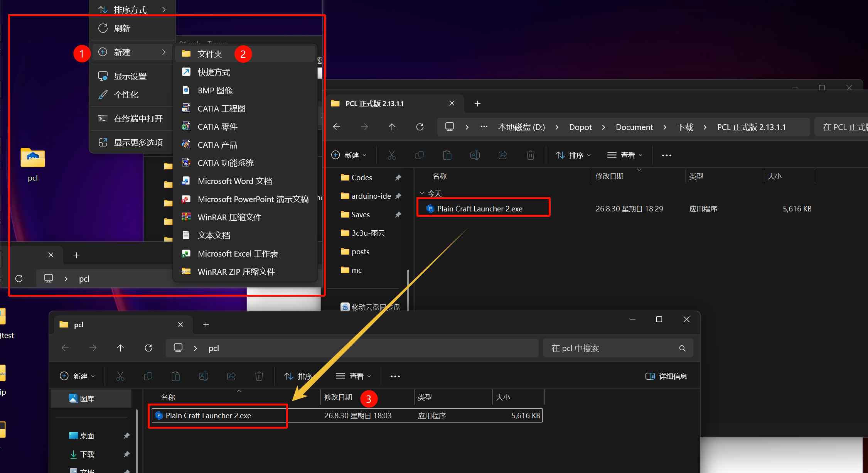Viewport: 868px width, 473px height.
Task: Expand the chevron after the Dopot breadcrumb
Action: (x=603, y=127)
